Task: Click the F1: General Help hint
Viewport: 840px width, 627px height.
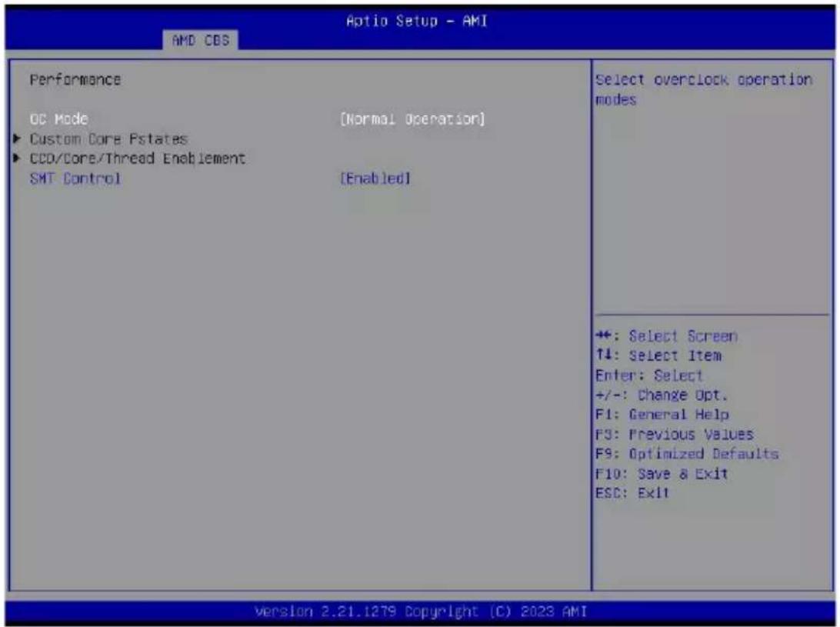Action: point(662,414)
